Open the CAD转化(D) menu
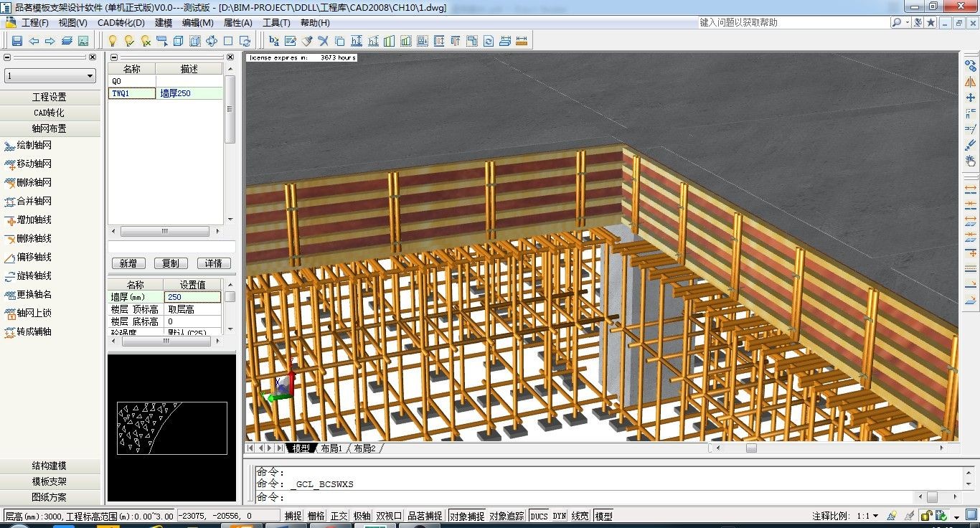Image resolution: width=980 pixels, height=528 pixels. coord(121,23)
